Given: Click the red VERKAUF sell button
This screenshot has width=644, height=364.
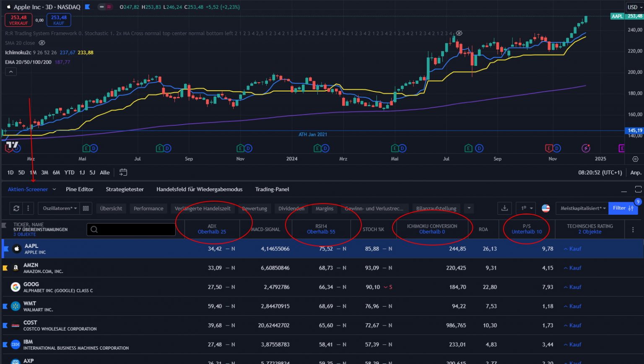Looking at the screenshot, I should 18,20.
